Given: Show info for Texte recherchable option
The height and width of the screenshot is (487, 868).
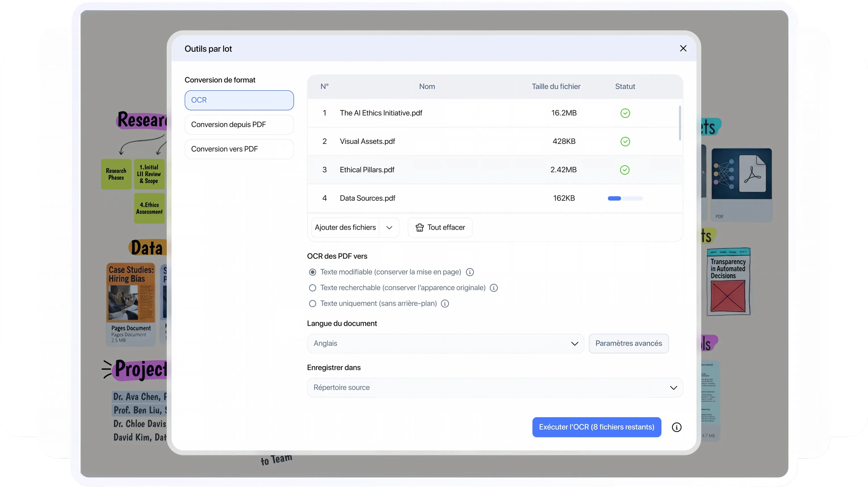Looking at the screenshot, I should (x=494, y=288).
